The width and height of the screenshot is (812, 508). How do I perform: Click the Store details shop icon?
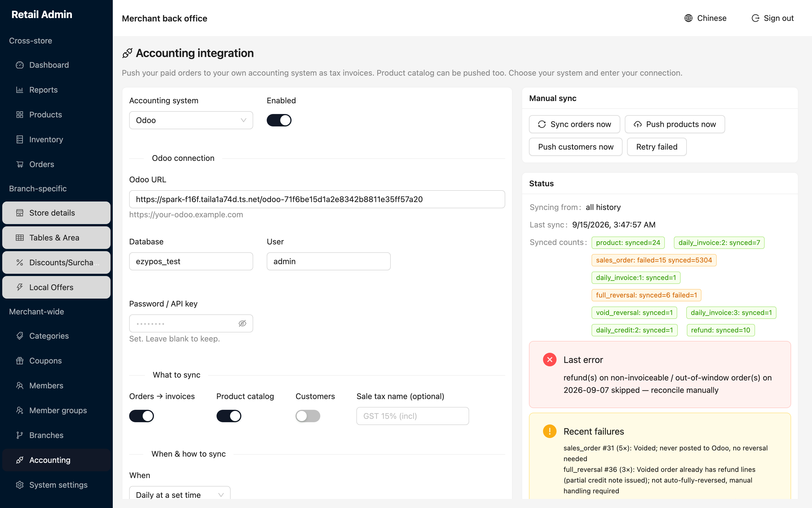[20, 213]
